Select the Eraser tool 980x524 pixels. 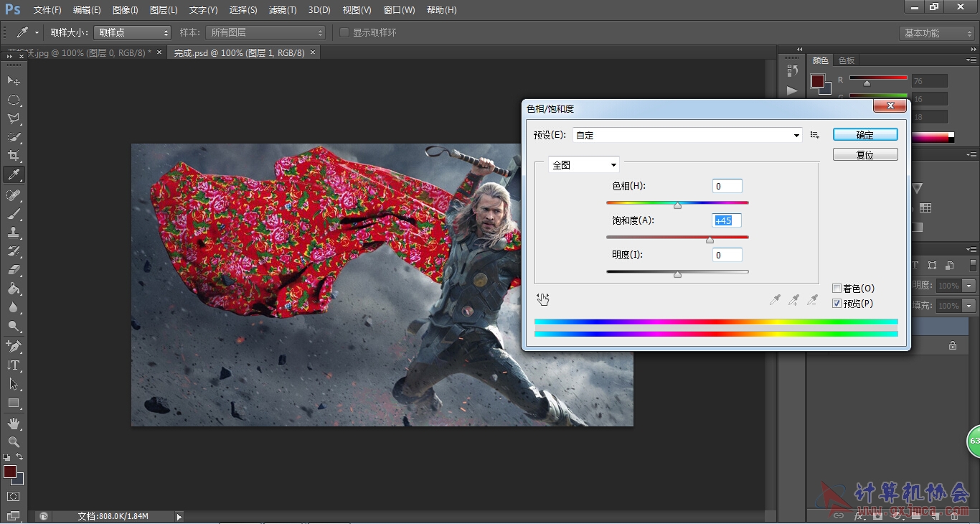[x=13, y=270]
